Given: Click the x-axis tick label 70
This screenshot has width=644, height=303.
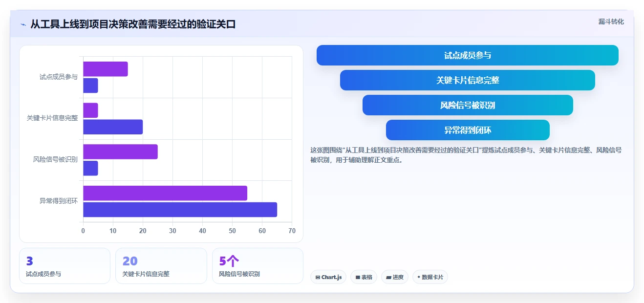Looking at the screenshot, I should pyautogui.click(x=292, y=231).
